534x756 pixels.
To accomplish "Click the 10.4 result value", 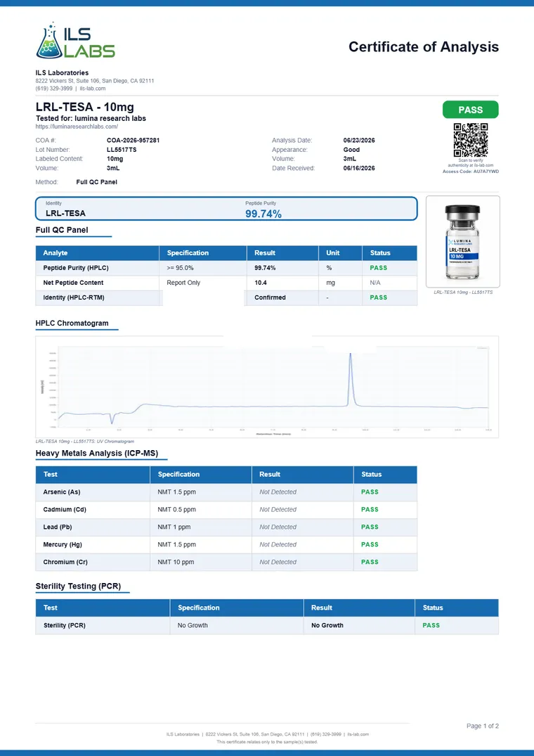I will click(x=261, y=283).
